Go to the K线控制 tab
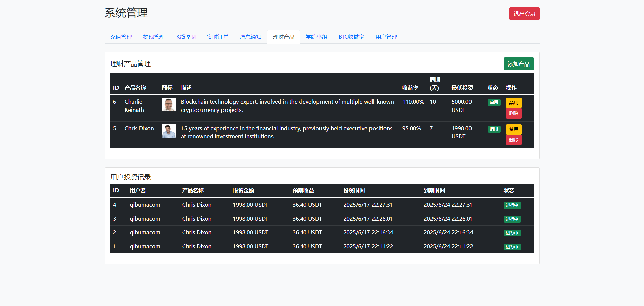The height and width of the screenshot is (306, 644). [x=186, y=37]
